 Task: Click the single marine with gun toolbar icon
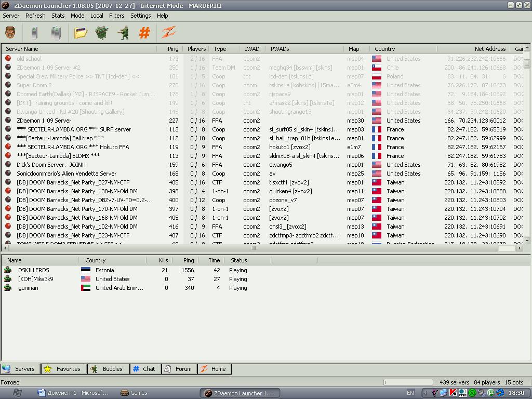[x=123, y=33]
